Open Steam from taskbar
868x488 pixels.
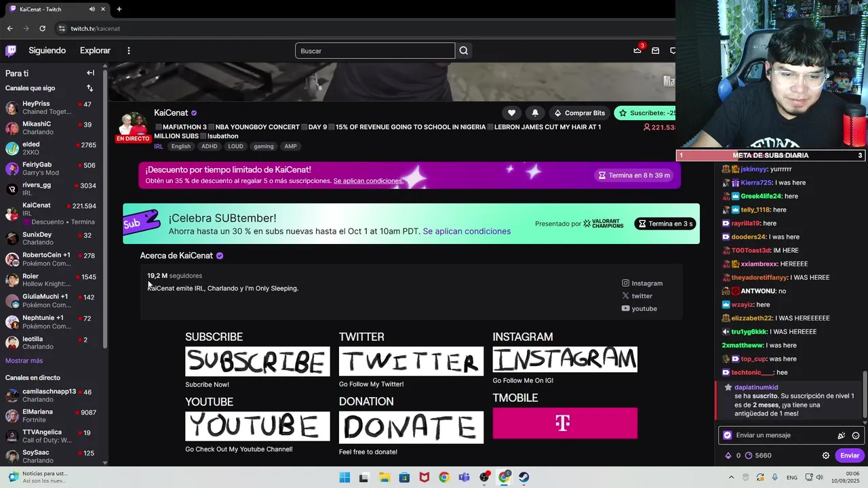point(524,477)
